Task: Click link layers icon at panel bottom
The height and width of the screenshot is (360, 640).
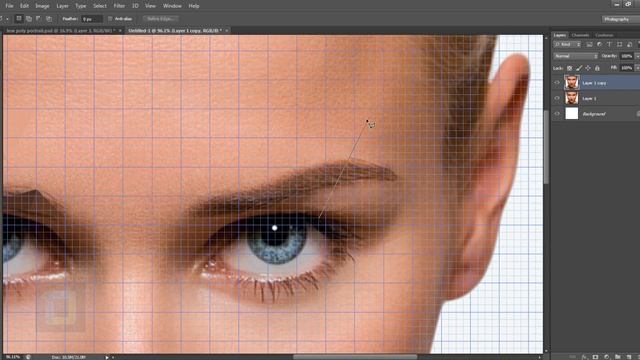Action: pyautogui.click(x=573, y=357)
